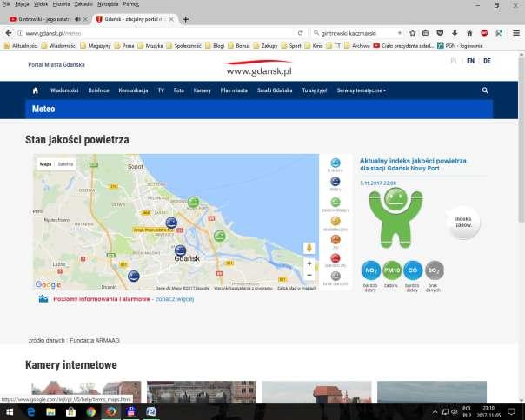This screenshot has width=525, height=420.
Task: Open the Firefox hamburger menu
Action: click(516, 33)
